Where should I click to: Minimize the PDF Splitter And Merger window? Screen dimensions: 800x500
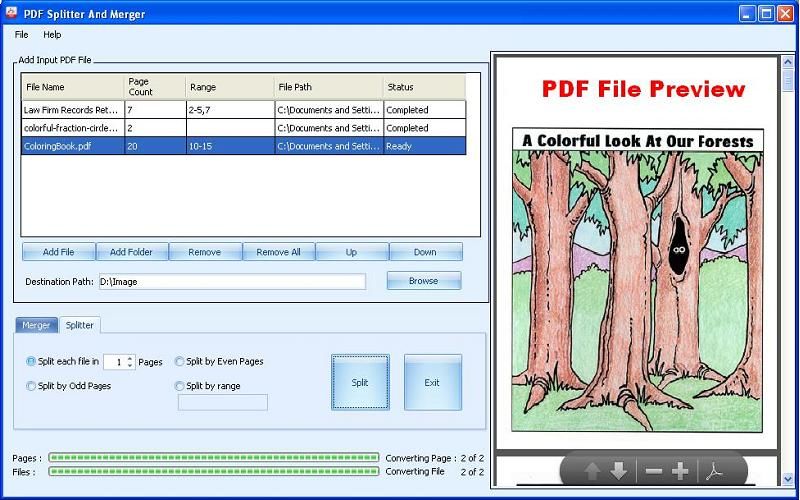[747, 13]
